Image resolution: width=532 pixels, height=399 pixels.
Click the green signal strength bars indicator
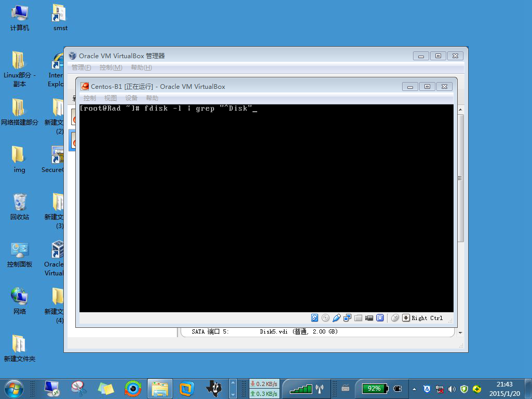point(301,389)
